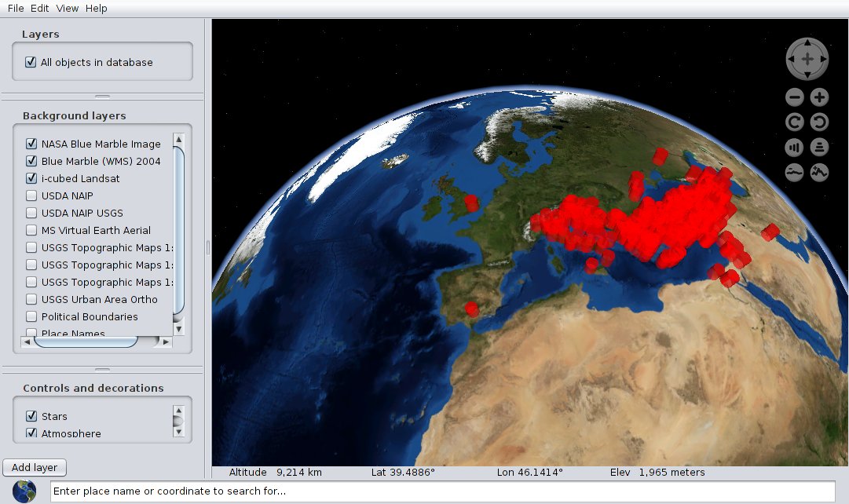Click the pan navigation control on the globe
The image size is (849, 504).
coord(807,59)
